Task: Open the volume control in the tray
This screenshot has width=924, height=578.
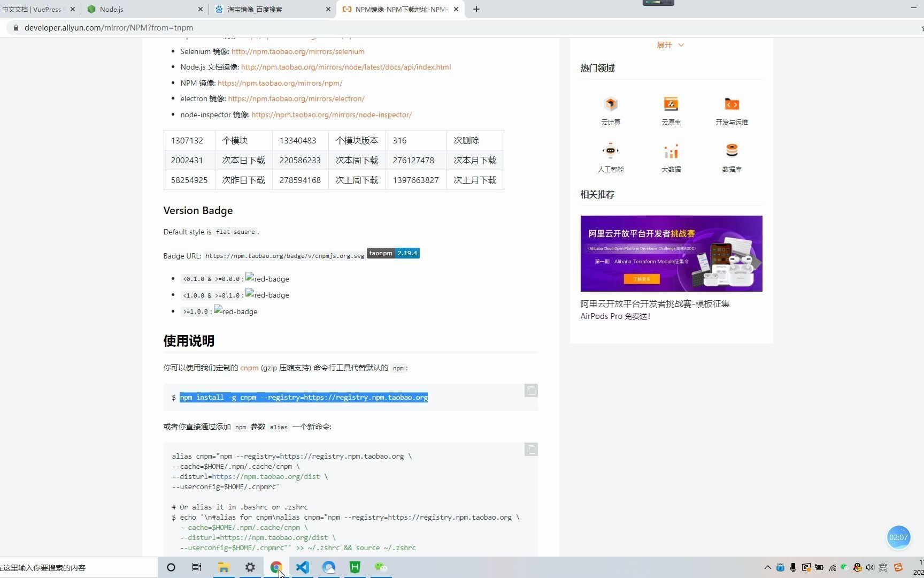Action: (871, 567)
